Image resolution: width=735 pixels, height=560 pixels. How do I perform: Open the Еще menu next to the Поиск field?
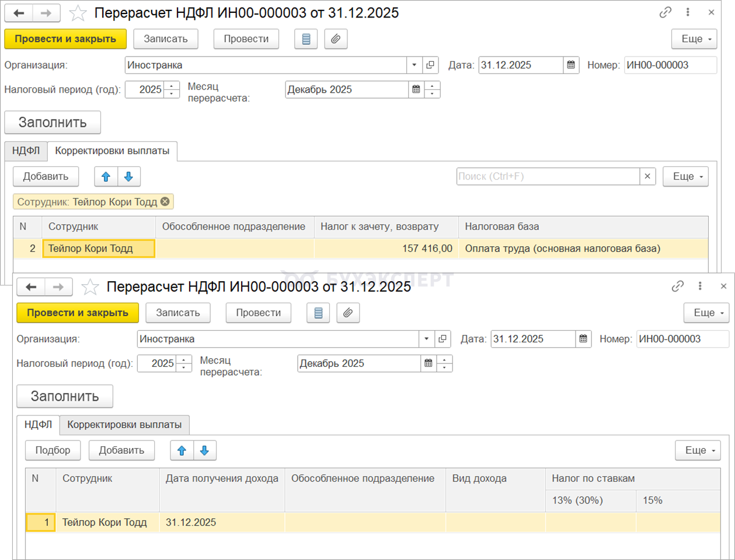pyautogui.click(x=685, y=176)
